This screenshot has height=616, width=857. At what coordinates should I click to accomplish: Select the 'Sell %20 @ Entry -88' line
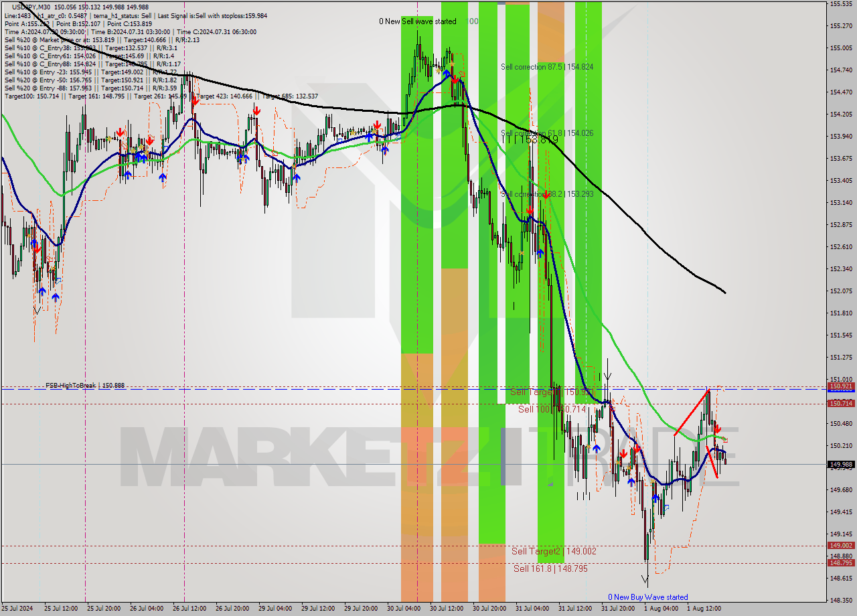coord(90,88)
